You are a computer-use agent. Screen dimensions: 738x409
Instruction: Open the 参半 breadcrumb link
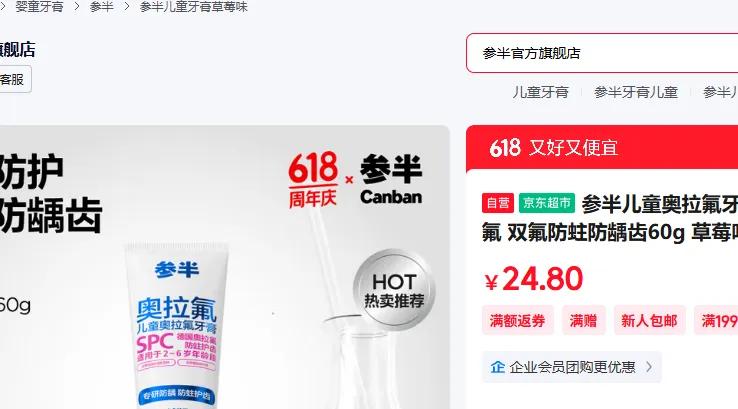(102, 7)
